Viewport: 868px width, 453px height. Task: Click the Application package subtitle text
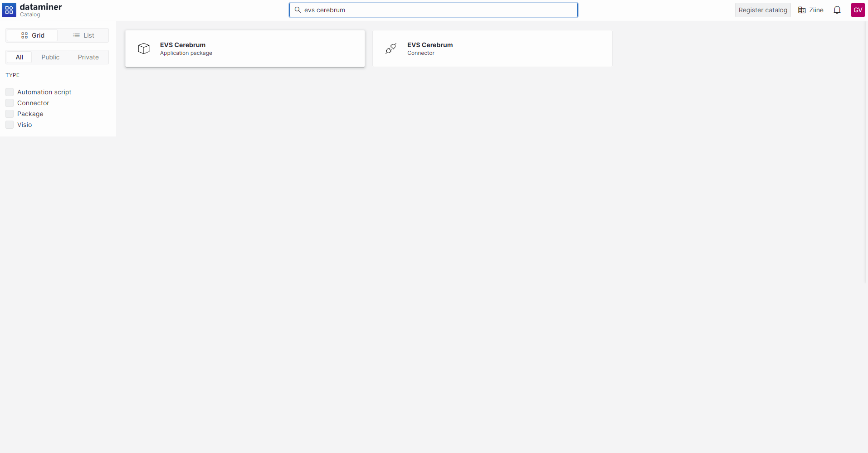pyautogui.click(x=186, y=53)
